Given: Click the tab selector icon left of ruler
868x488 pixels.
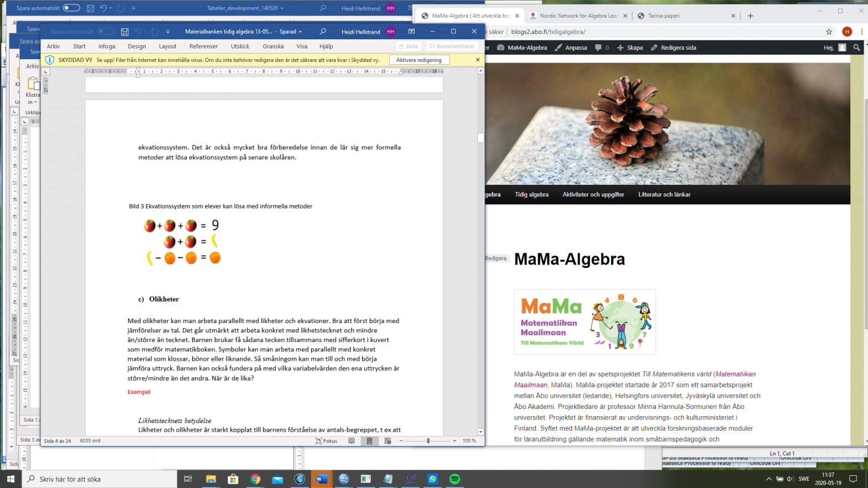Looking at the screenshot, I should 46,71.
